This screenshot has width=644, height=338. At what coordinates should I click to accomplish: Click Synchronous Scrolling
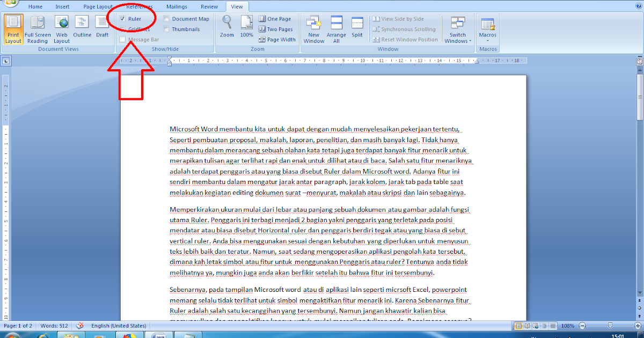coord(404,30)
